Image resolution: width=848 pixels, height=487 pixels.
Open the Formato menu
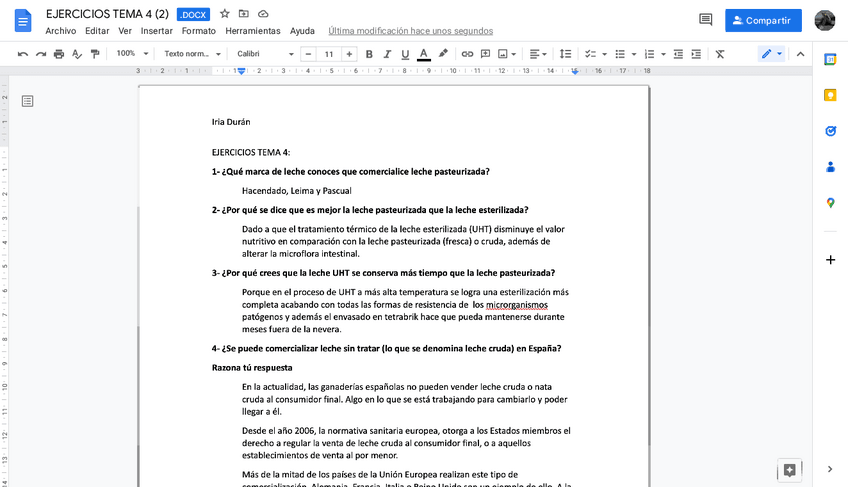pos(198,31)
